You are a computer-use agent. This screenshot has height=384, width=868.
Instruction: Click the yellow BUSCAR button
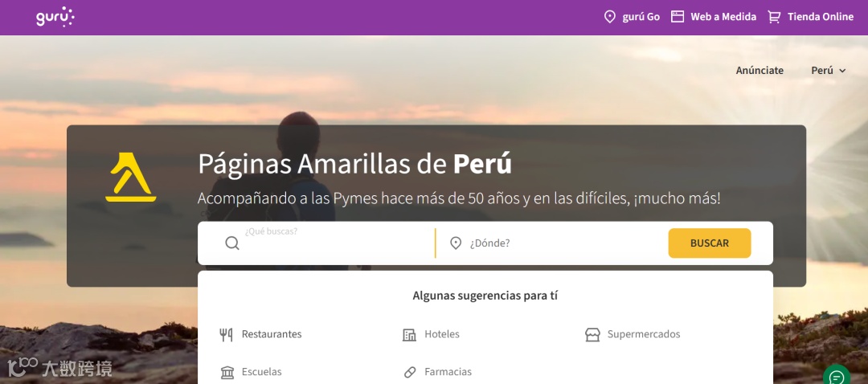710,243
